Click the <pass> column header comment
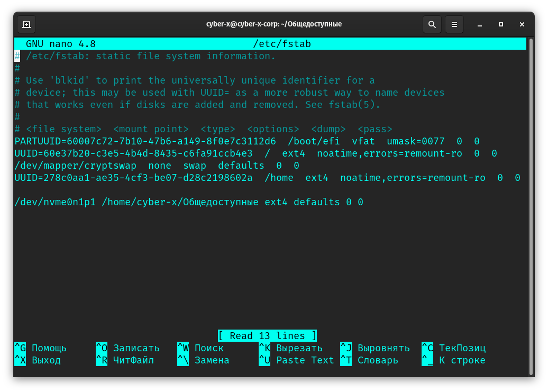Image resolution: width=548 pixels, height=392 pixels. click(375, 129)
